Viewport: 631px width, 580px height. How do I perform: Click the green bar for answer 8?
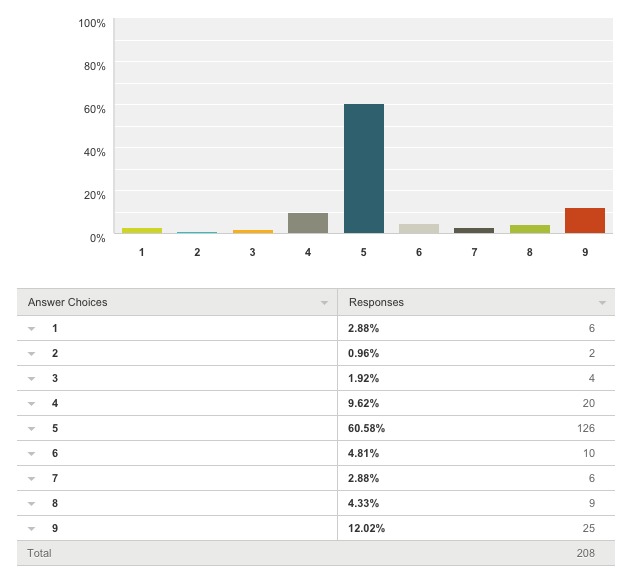[x=530, y=229]
